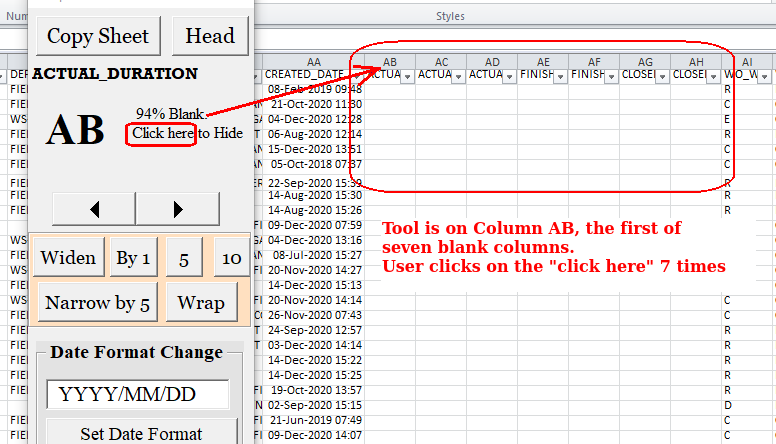Screen dimensions: 776x444
Task: Expand the filter dropdown in column AF
Action: point(611,76)
